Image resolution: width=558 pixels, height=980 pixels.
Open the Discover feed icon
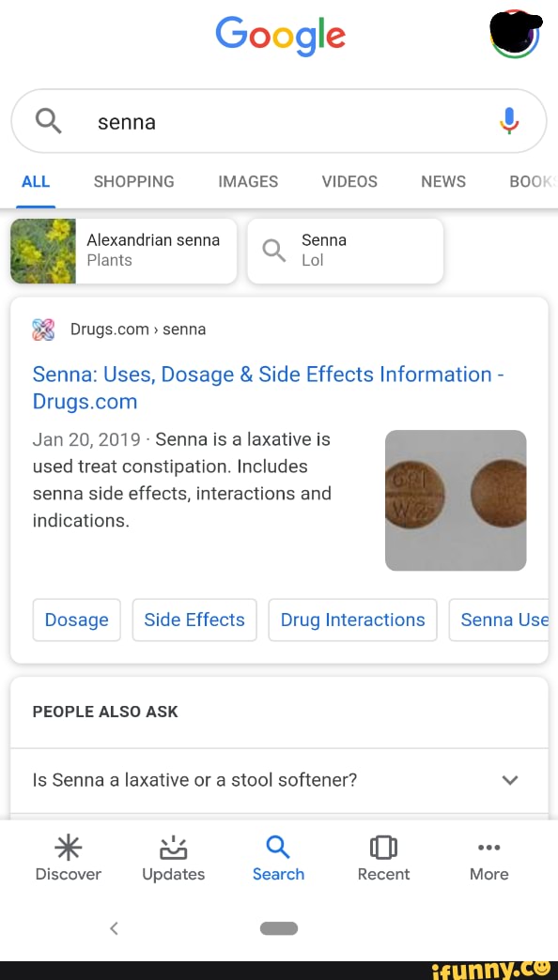click(x=68, y=856)
